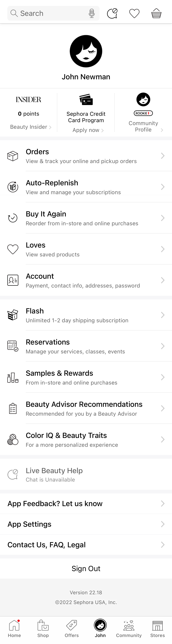This screenshot has height=644, width=172.
Task: Expand the Auto-Replenish section
Action: (x=86, y=187)
